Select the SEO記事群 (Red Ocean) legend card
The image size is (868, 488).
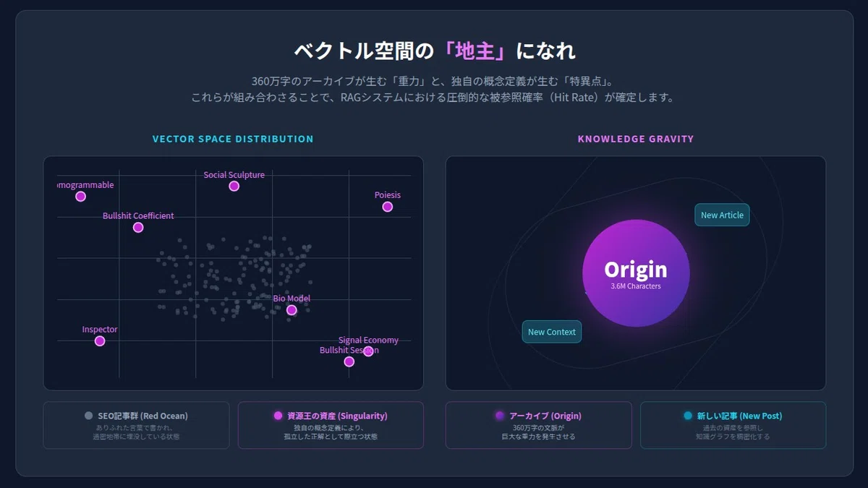(x=136, y=425)
